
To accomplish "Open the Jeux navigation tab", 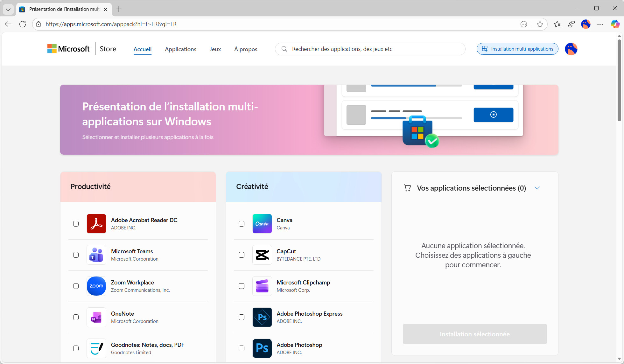I will point(215,49).
